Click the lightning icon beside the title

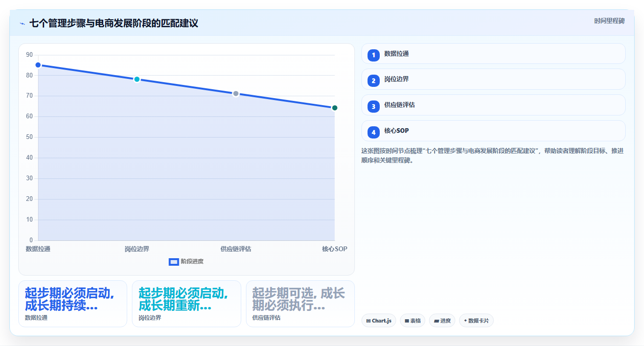tap(22, 23)
